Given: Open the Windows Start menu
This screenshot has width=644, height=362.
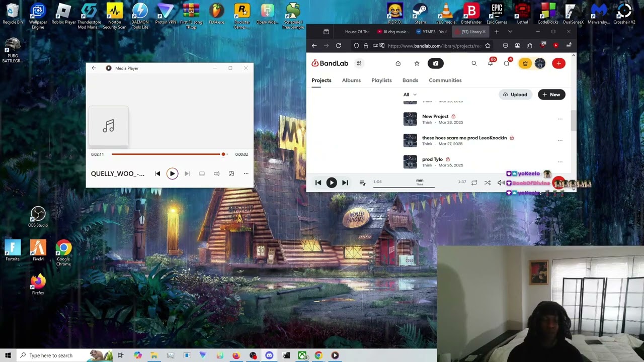Looking at the screenshot, I should click(x=8, y=355).
